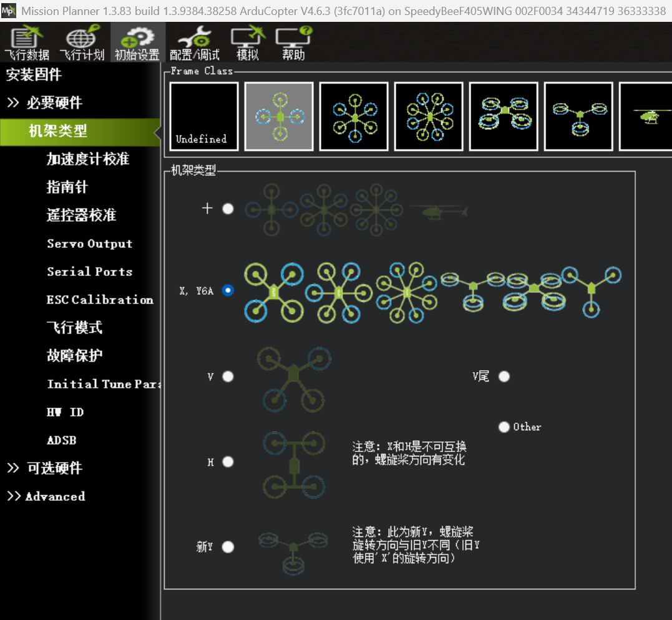The height and width of the screenshot is (620, 672).
Task: Choose the V尾 frame type radio button
Action: (504, 376)
